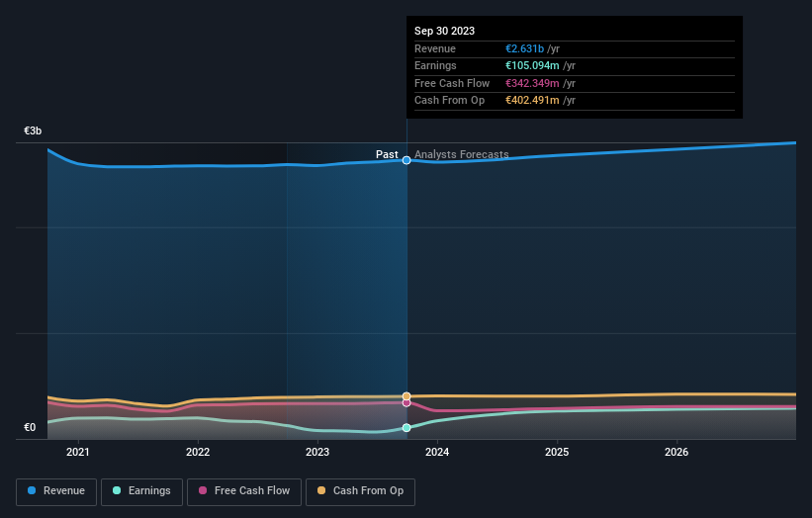812x518 pixels.
Task: Click the orange Cash From Op data point
Action: [x=406, y=396]
